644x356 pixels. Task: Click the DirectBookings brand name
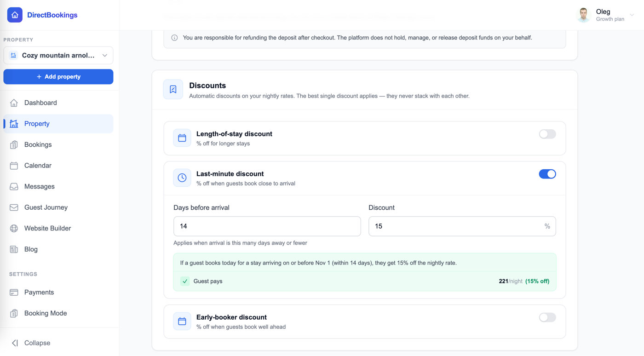coord(52,15)
